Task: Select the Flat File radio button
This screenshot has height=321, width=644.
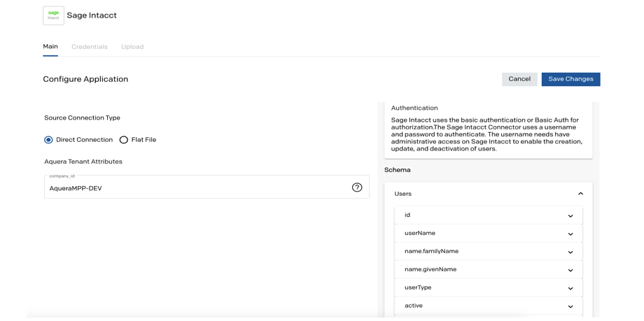Action: click(x=124, y=140)
